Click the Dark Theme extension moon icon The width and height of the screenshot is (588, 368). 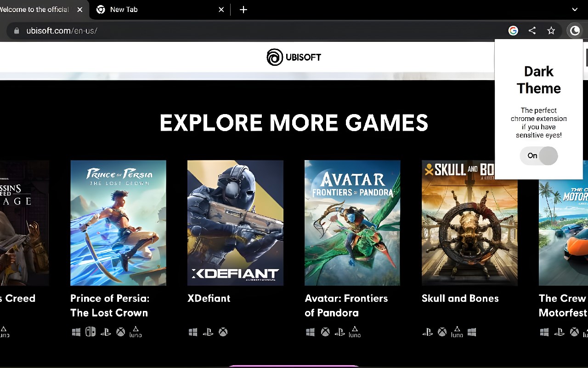575,31
